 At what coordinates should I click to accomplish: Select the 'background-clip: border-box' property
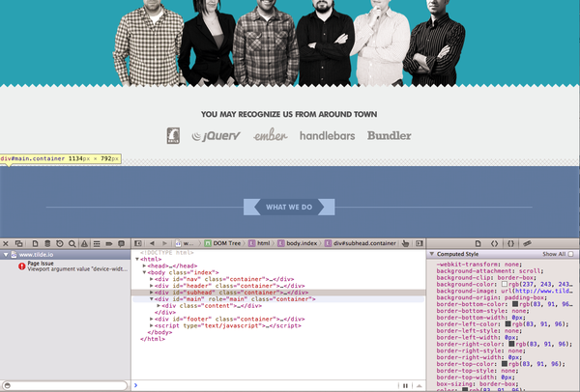[x=486, y=277]
